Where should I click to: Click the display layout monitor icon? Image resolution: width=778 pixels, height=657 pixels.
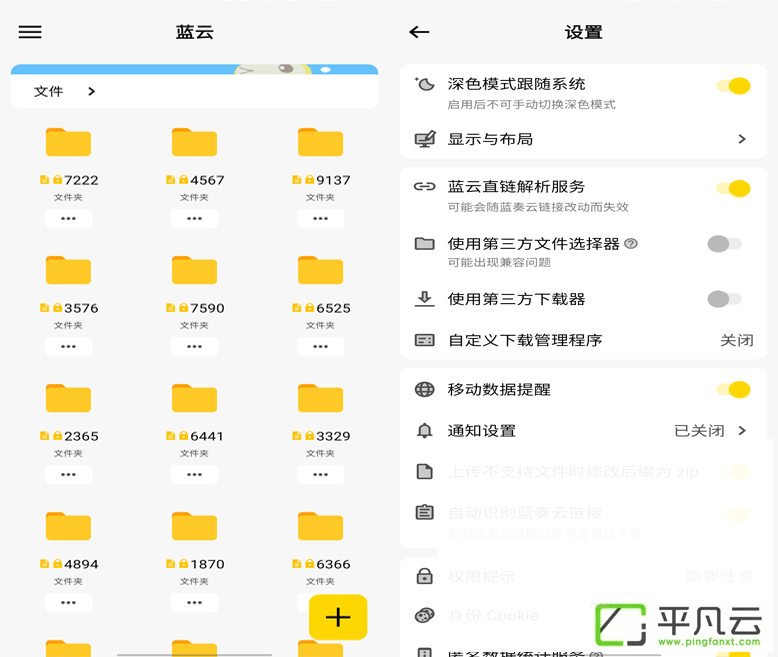click(x=425, y=139)
